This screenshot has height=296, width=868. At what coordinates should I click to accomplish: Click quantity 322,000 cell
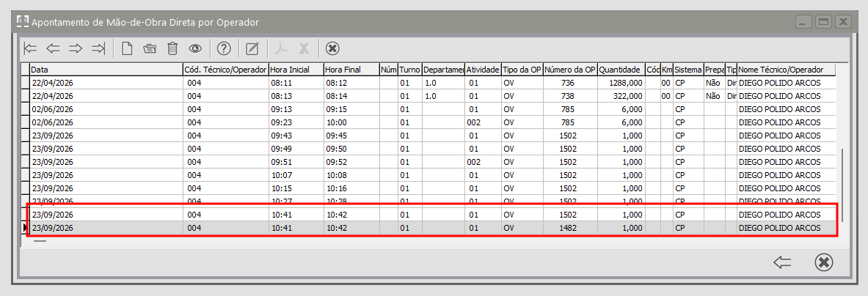(x=621, y=96)
